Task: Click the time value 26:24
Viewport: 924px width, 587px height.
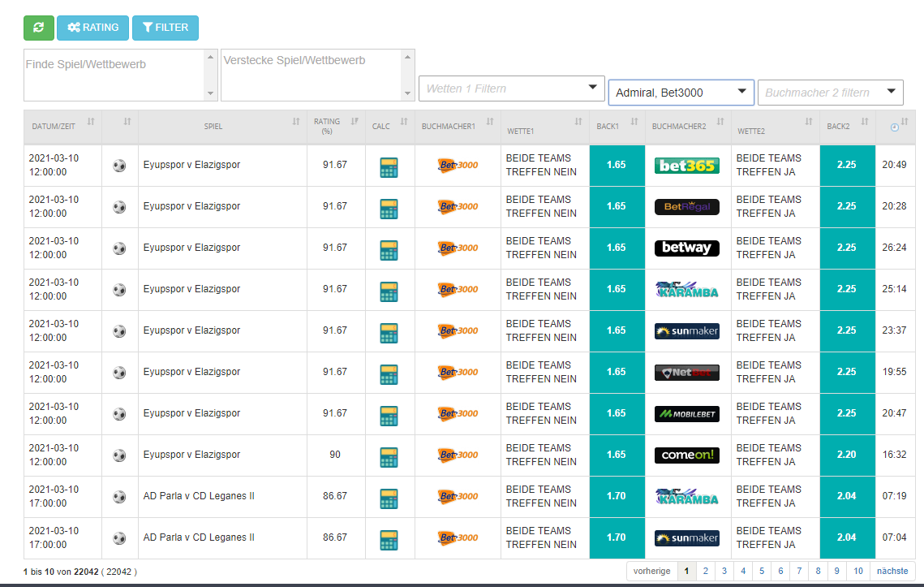Action: tap(895, 248)
